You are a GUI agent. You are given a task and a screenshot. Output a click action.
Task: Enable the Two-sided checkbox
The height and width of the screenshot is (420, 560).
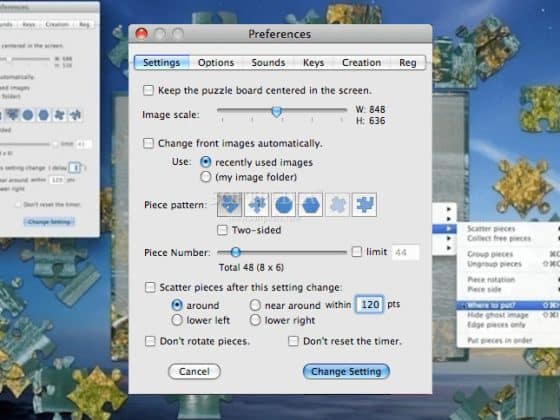click(x=222, y=230)
